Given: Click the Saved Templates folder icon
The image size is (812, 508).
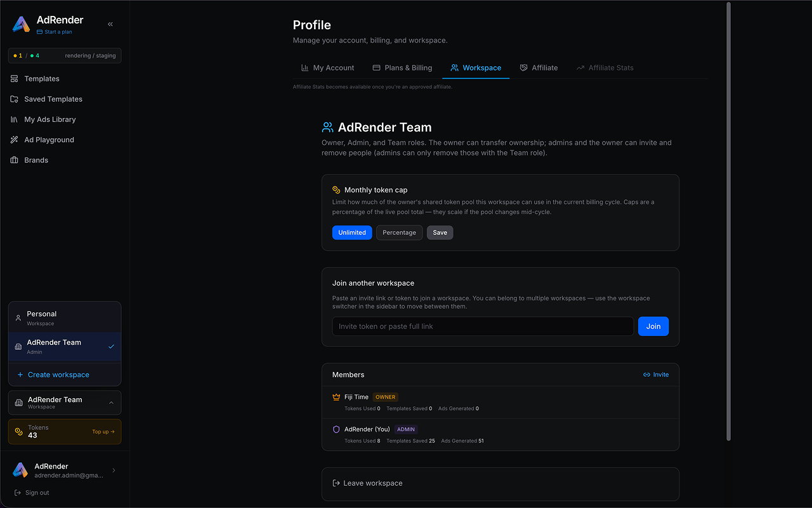Looking at the screenshot, I should (14, 99).
